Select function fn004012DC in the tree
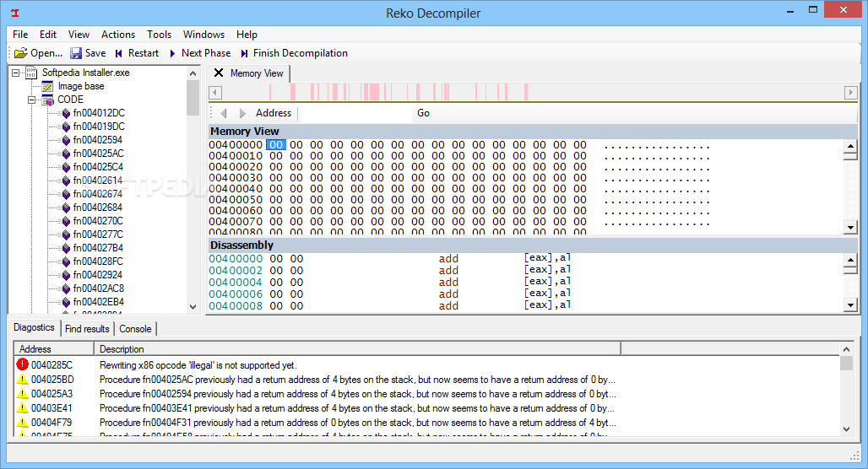 pos(98,113)
